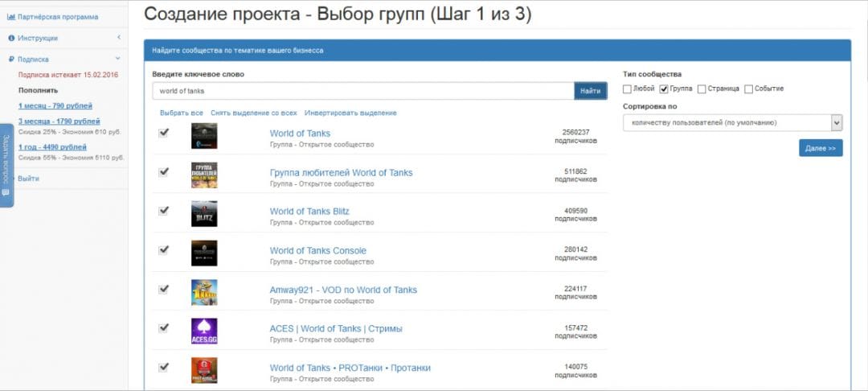Image resolution: width=868 pixels, height=391 pixels.
Task: Check the Событие community type checkbox
Action: tap(748, 89)
